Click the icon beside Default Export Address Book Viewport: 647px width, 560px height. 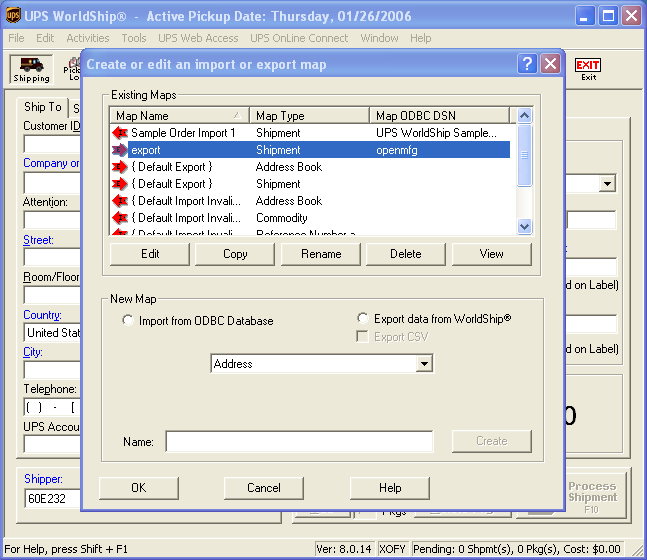pyautogui.click(x=120, y=167)
